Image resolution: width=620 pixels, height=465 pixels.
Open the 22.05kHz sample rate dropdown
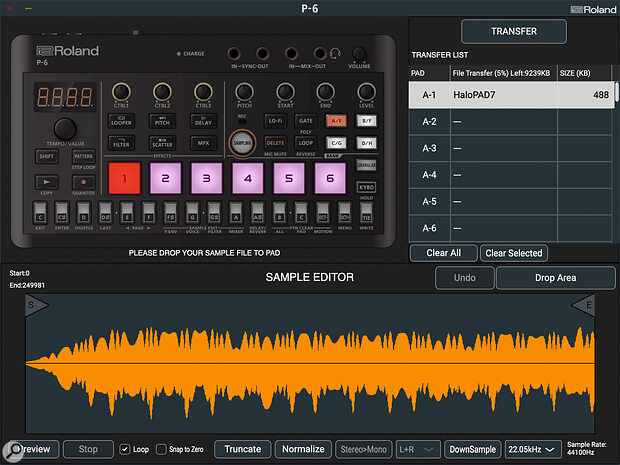pyautogui.click(x=533, y=449)
